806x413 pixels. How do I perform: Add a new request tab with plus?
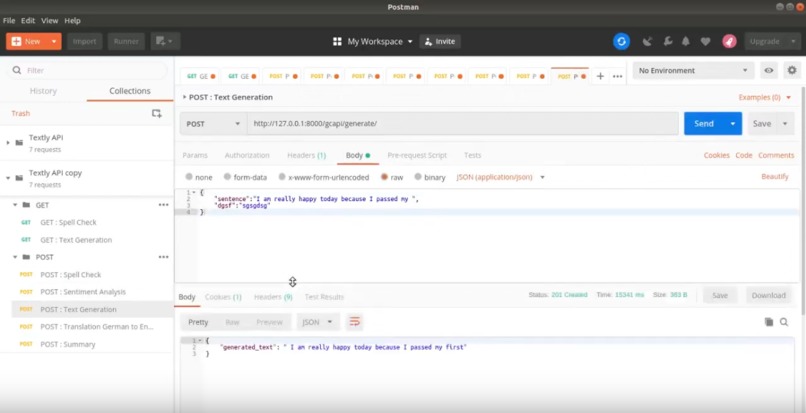point(600,76)
